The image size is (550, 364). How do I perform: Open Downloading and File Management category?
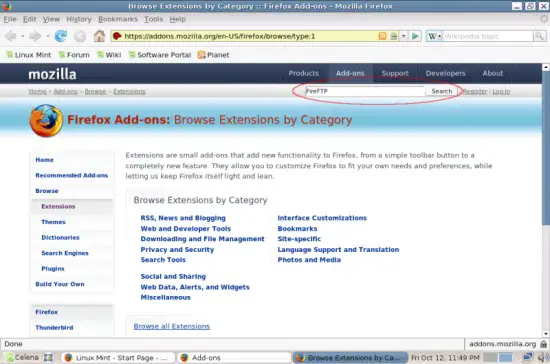click(202, 239)
